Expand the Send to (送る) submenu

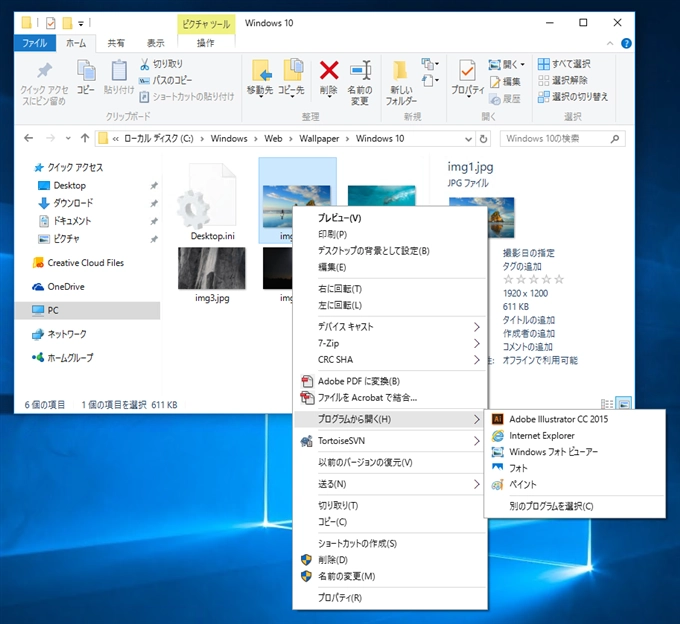click(x=390, y=484)
